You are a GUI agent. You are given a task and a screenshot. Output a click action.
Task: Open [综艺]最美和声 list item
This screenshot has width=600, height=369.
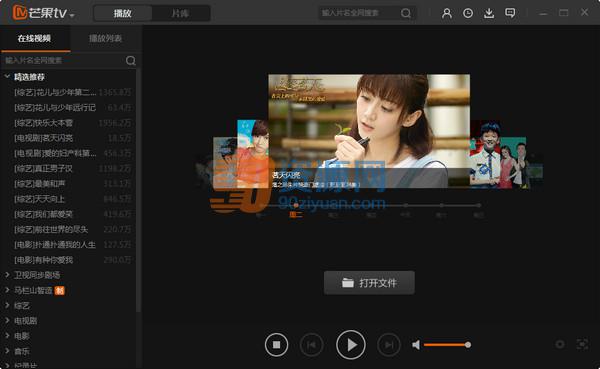72,184
